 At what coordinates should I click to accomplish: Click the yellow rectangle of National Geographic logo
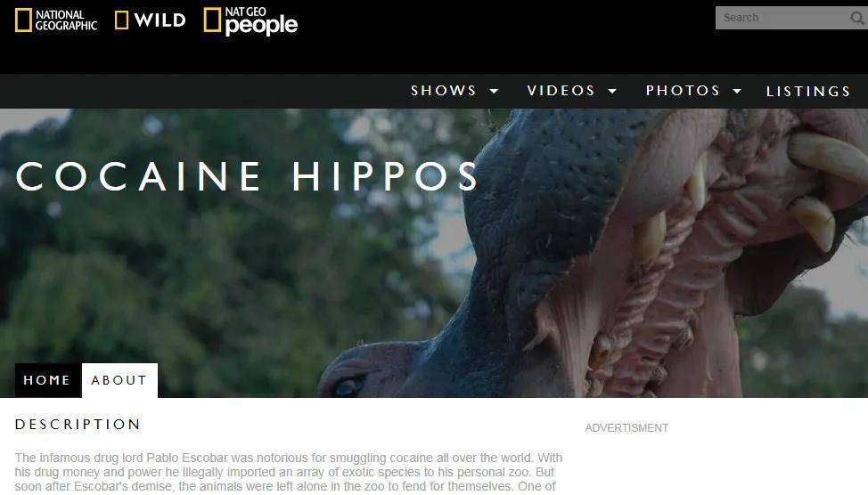tap(23, 20)
